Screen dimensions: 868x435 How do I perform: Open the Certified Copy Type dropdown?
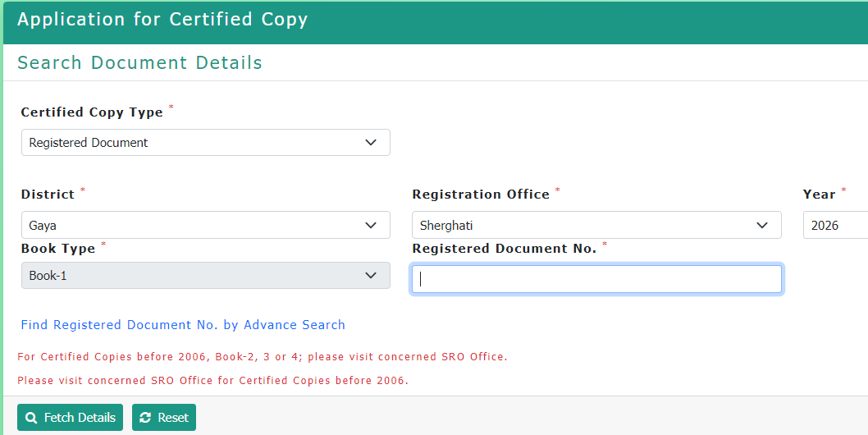tap(205, 143)
